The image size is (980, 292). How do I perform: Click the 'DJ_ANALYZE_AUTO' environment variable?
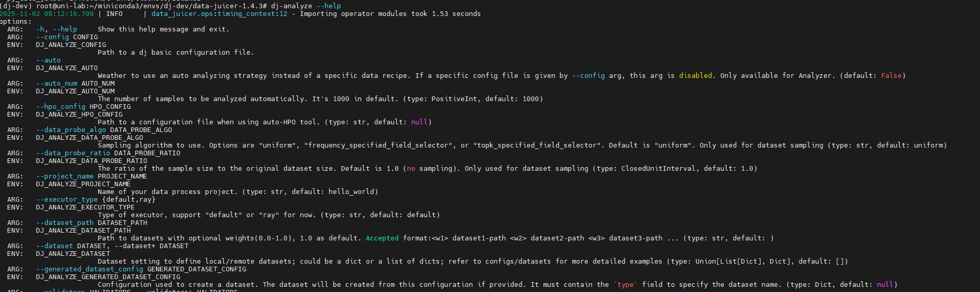coord(67,68)
